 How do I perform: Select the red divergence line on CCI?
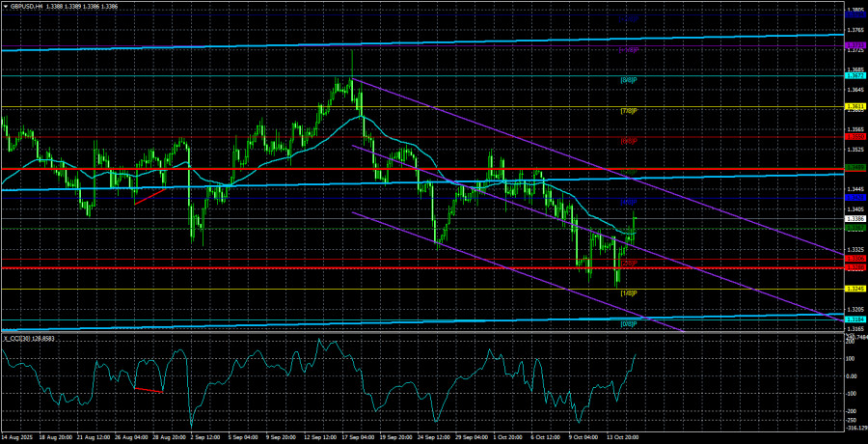149,389
